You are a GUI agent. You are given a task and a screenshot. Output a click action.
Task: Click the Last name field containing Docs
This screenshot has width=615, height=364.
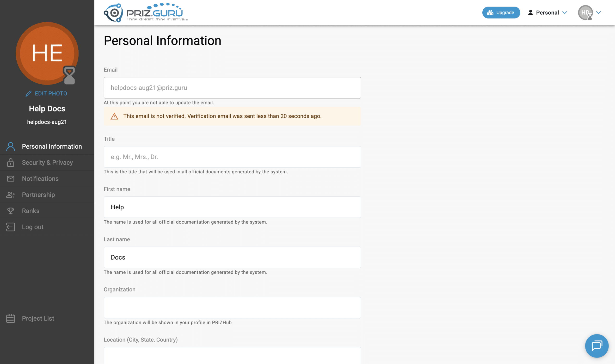point(232,258)
